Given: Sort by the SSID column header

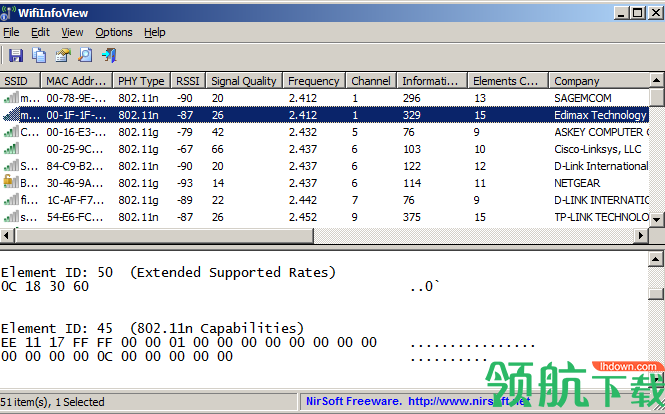Looking at the screenshot, I should coord(20,81).
